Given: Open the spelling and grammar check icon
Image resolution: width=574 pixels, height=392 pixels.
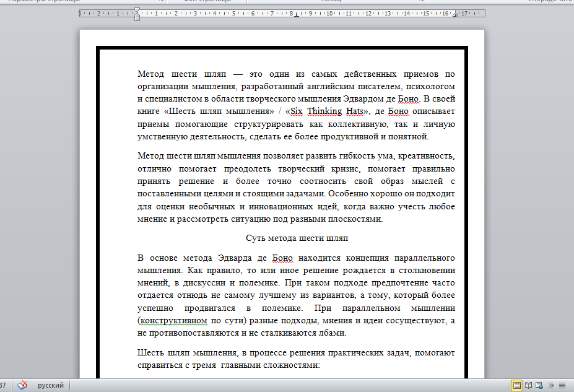Looking at the screenshot, I should (22, 385).
